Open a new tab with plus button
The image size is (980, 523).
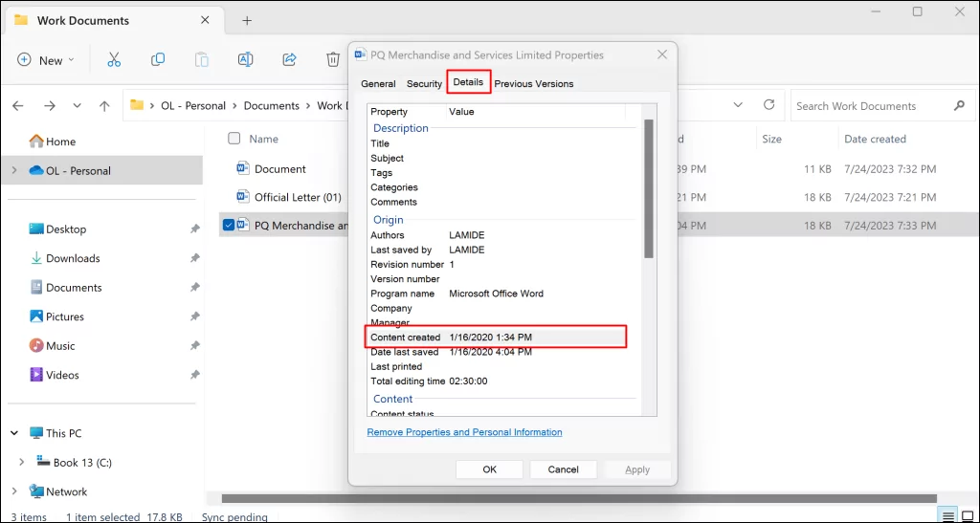247,20
